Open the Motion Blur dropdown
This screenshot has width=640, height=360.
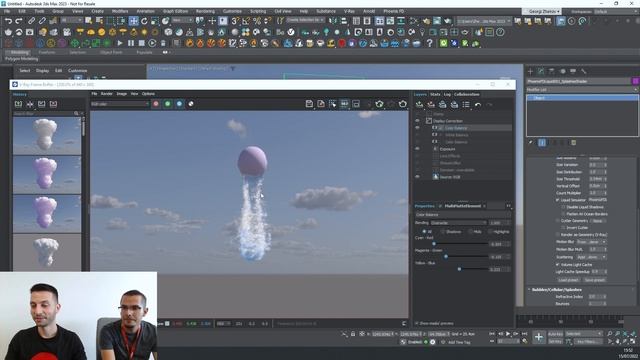coord(591,242)
